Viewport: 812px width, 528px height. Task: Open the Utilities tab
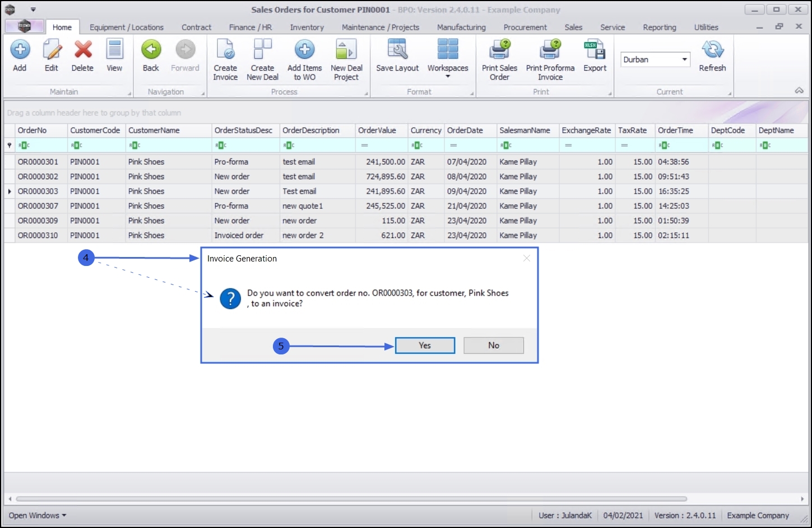point(706,27)
